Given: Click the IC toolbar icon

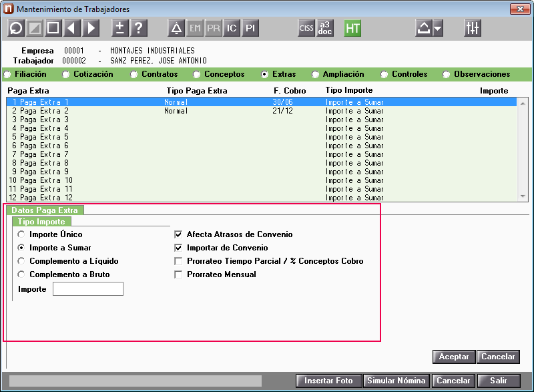Looking at the screenshot, I should pos(232,28).
